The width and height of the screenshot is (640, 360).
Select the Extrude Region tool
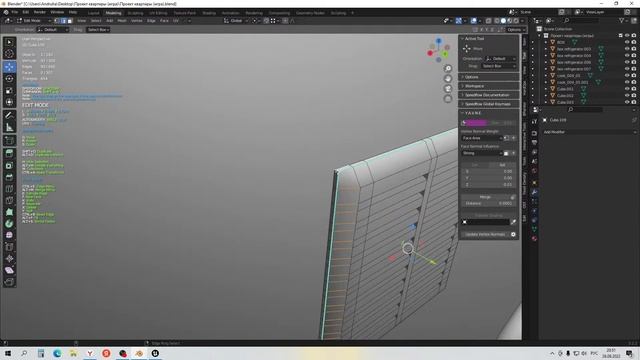[9, 153]
